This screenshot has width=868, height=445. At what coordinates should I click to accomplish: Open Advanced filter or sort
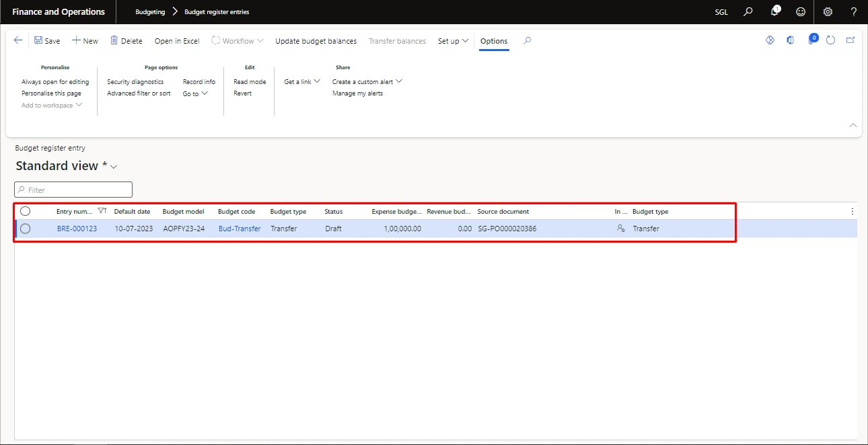tap(139, 93)
